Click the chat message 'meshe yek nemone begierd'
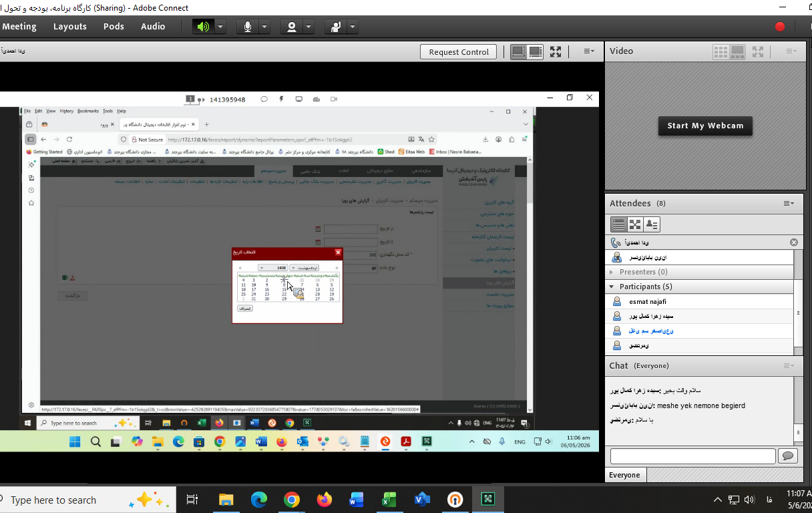Screen dimensions: 812x513 (x=700, y=405)
